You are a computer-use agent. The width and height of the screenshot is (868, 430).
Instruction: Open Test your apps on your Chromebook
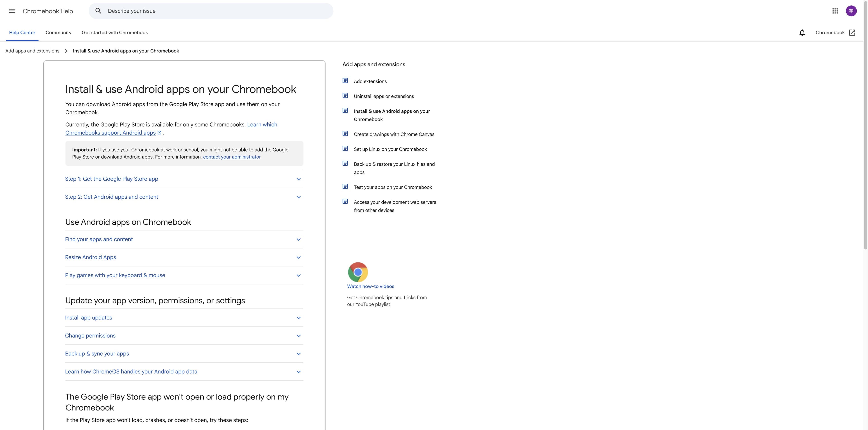tap(393, 187)
